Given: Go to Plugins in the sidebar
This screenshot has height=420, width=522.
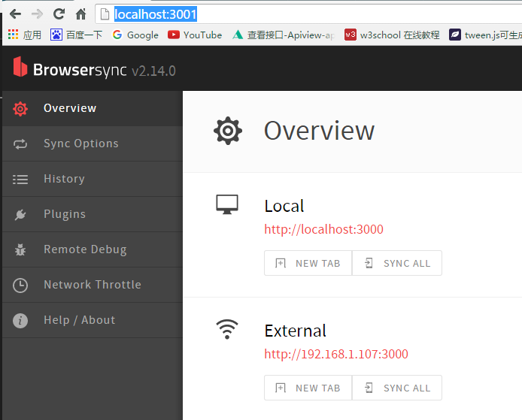Looking at the screenshot, I should click(x=65, y=214).
